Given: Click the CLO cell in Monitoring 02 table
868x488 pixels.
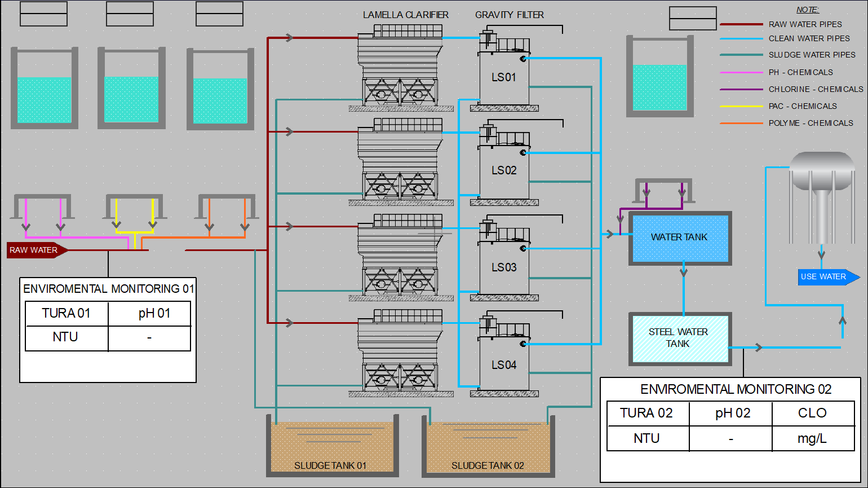Looking at the screenshot, I should pyautogui.click(x=812, y=413).
